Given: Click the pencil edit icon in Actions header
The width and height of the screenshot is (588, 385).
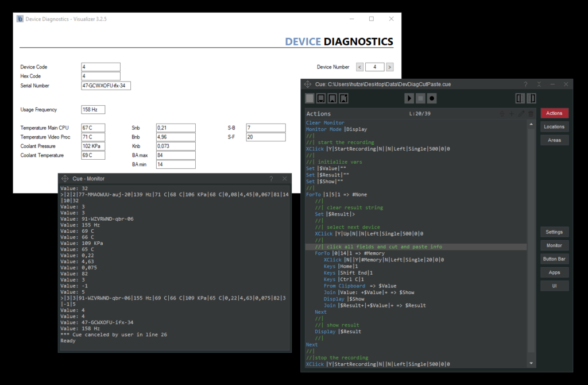Looking at the screenshot, I should pos(521,114).
